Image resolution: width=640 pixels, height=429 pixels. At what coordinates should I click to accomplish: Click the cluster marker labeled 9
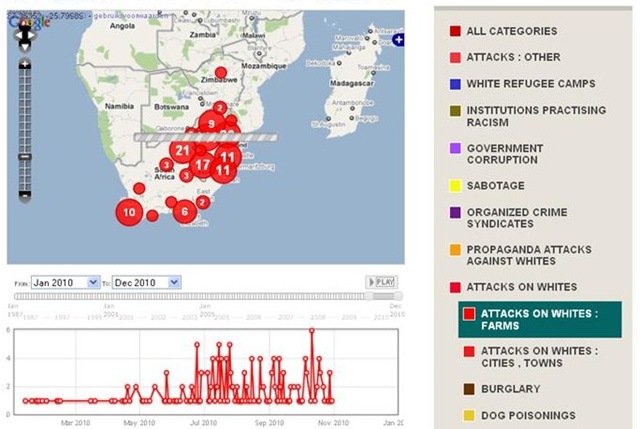click(211, 124)
